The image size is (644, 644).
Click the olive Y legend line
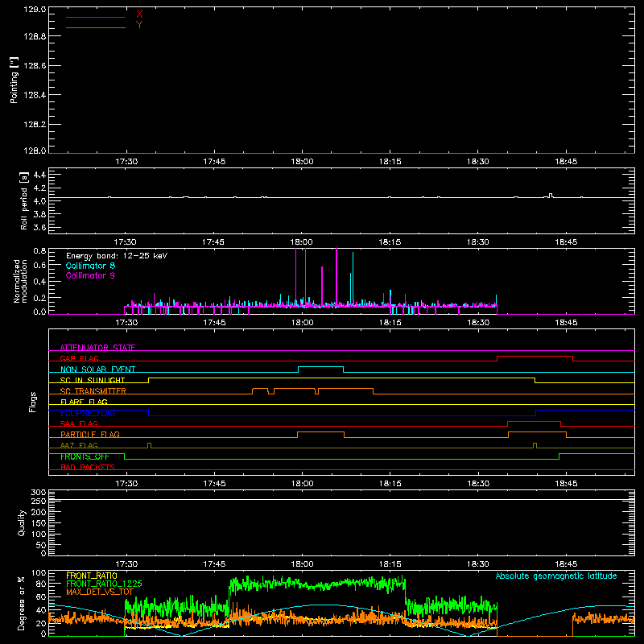click(96, 27)
